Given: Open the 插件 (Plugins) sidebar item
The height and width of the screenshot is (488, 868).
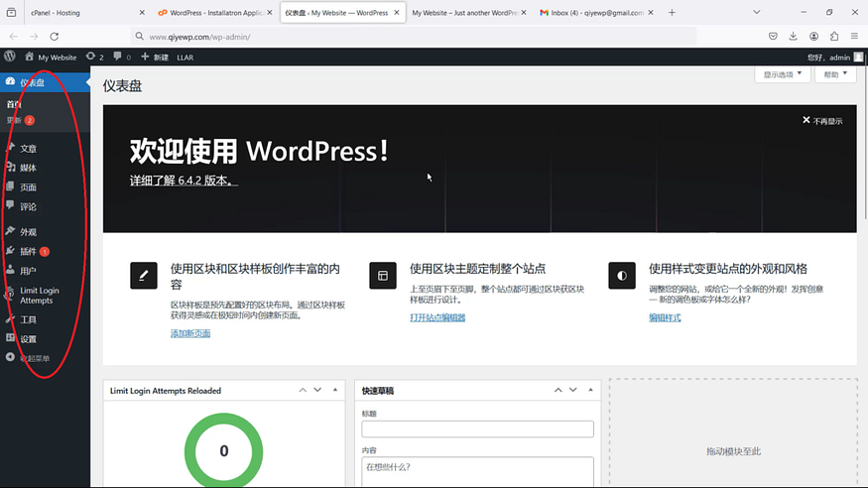Looking at the screenshot, I should click(28, 251).
